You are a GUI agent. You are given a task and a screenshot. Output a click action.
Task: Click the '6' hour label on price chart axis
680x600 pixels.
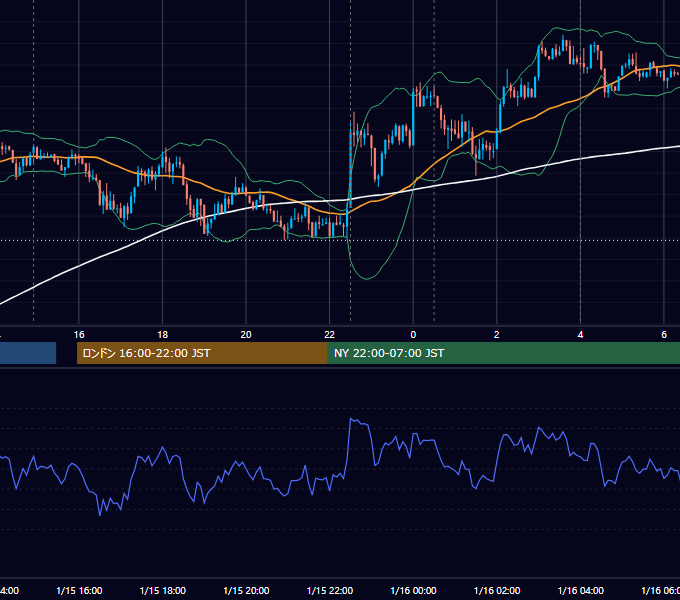click(x=664, y=335)
